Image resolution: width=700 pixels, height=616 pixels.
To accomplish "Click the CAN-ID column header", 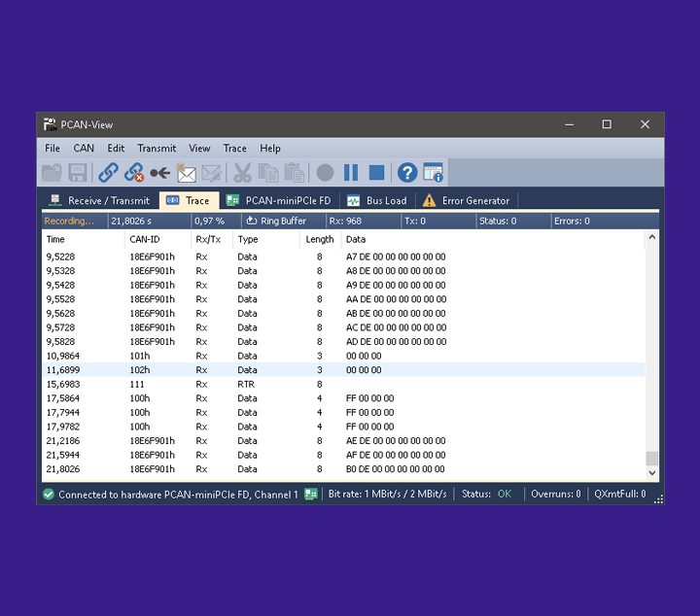I will [157, 240].
